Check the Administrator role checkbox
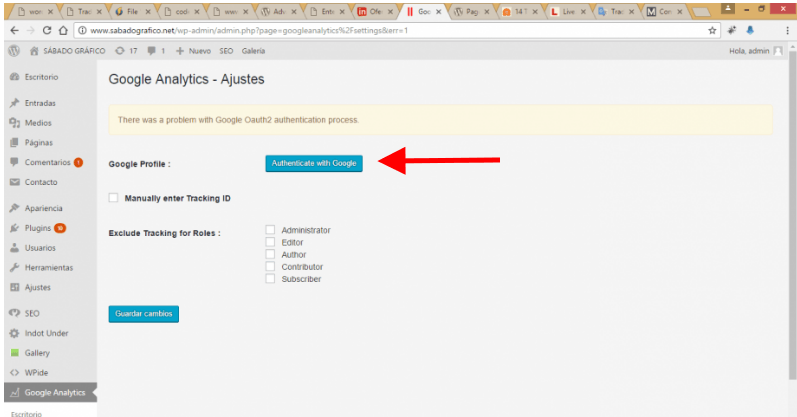797x417 pixels. click(270, 230)
